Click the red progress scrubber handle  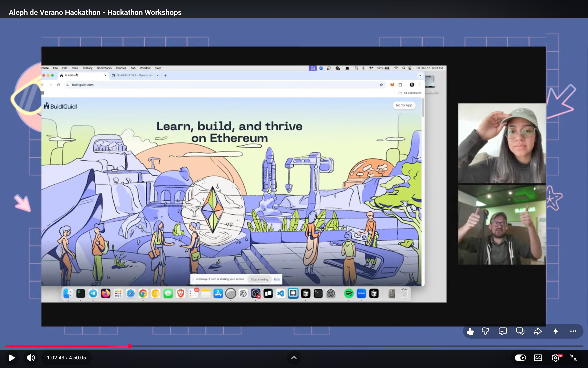(130, 346)
